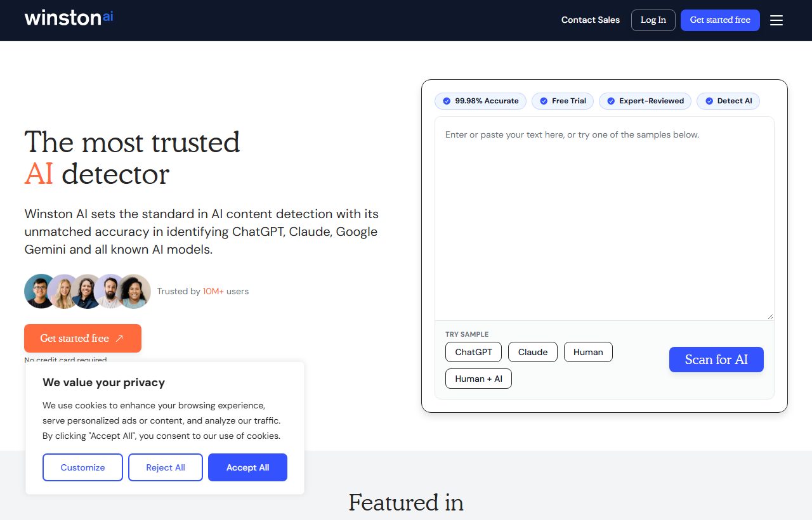Click the Detect AI badge text
The width and height of the screenshot is (812, 520).
tap(735, 101)
